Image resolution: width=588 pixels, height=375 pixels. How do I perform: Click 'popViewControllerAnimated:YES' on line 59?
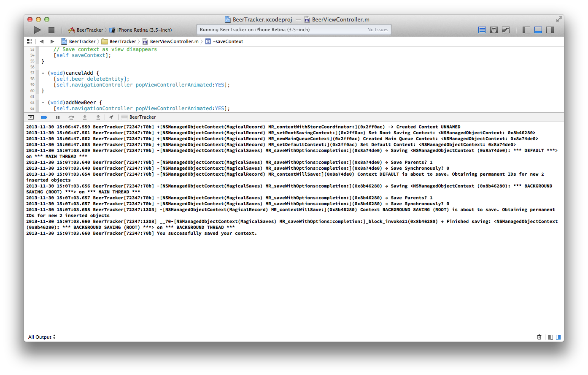(x=180, y=85)
